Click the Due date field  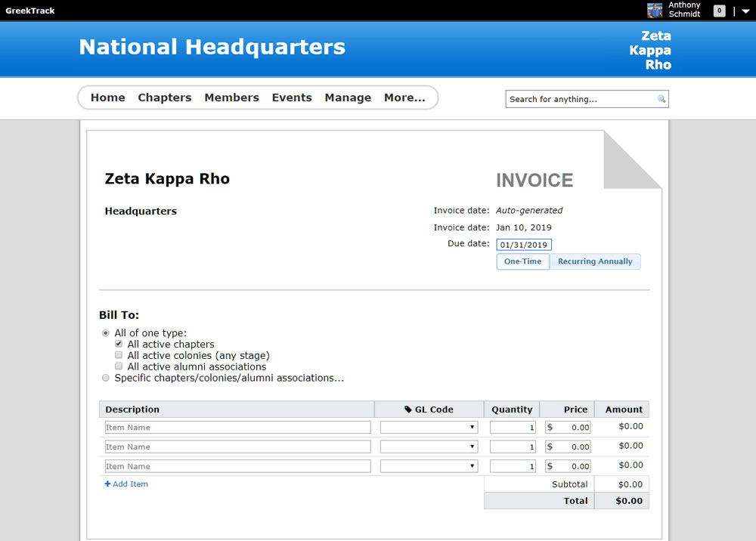[524, 245]
